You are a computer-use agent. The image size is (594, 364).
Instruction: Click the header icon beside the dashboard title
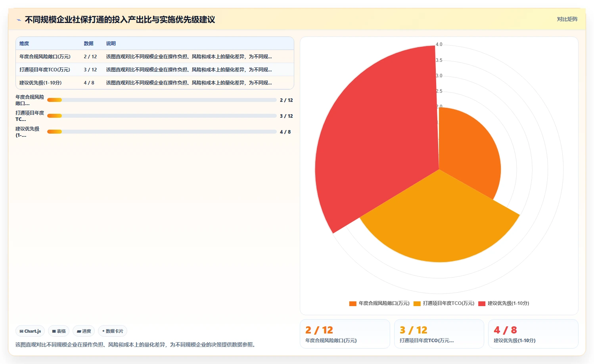(x=19, y=20)
